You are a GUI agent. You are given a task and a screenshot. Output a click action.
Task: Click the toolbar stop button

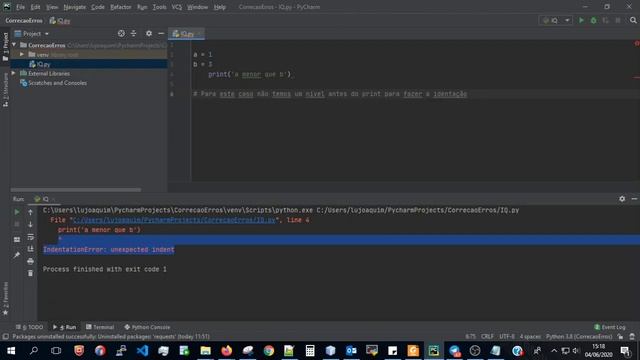coord(618,20)
